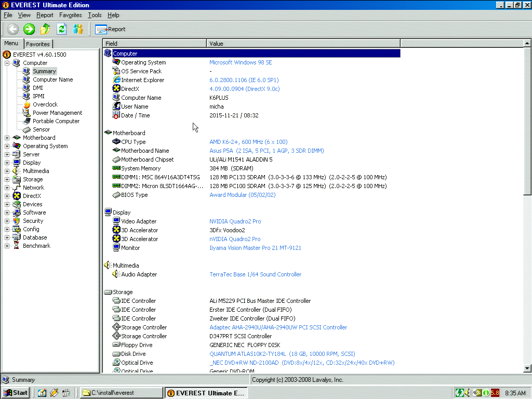Click the IPMI icon in the tree
This screenshot has height=399, width=532.
click(26, 96)
